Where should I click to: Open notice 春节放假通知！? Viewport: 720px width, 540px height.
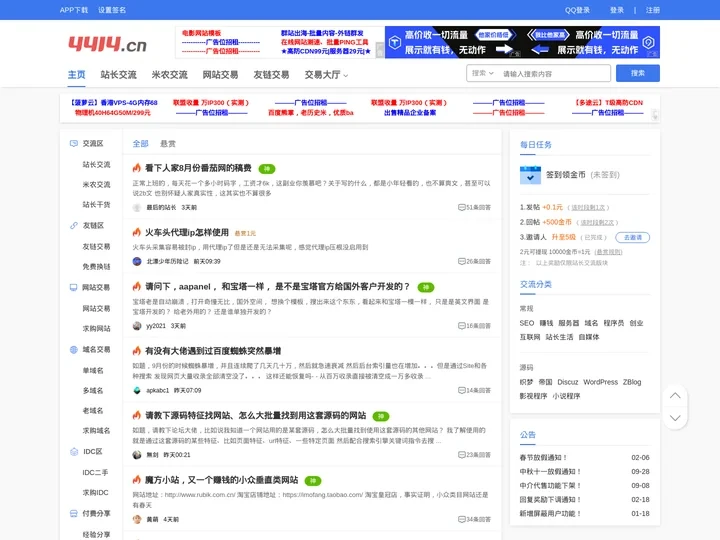click(x=543, y=458)
